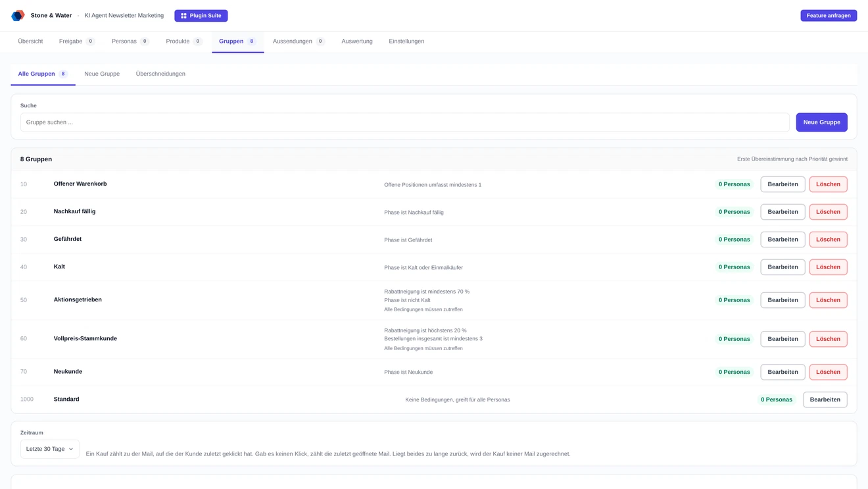The image size is (868, 489).
Task: Select the Gruppen tab
Action: click(x=237, y=41)
